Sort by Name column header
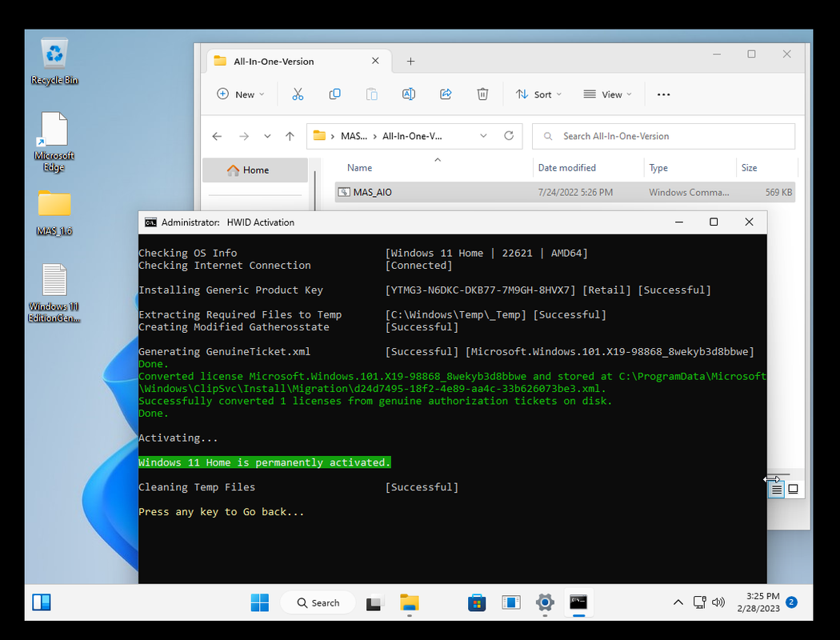 [359, 168]
